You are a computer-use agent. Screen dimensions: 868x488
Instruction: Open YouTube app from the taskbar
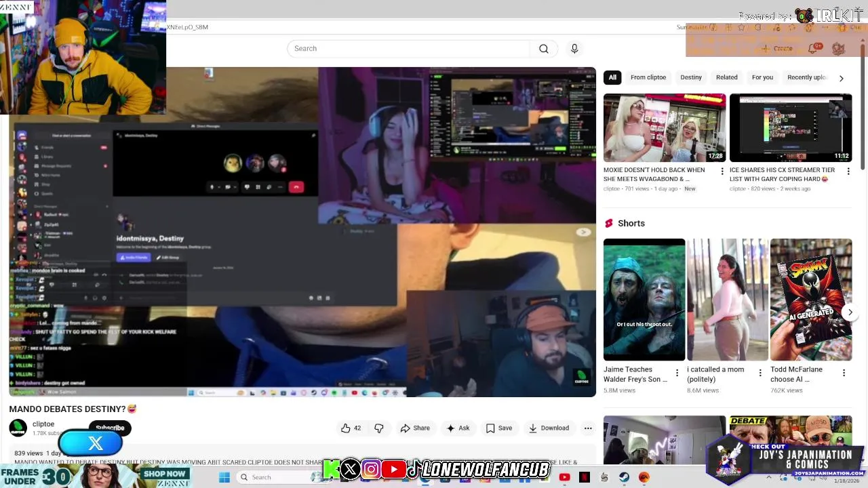(564, 477)
